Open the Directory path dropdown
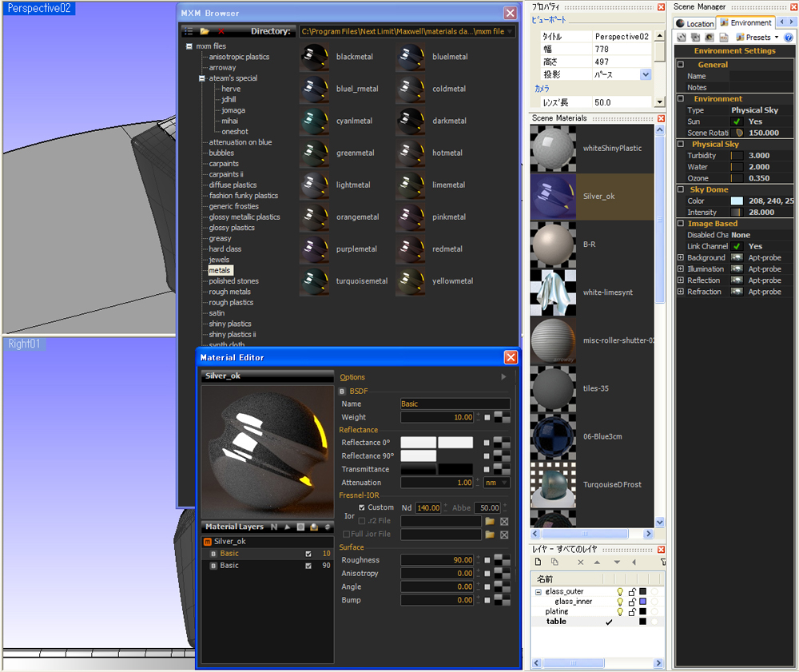This screenshot has height=672, width=799. (x=510, y=31)
